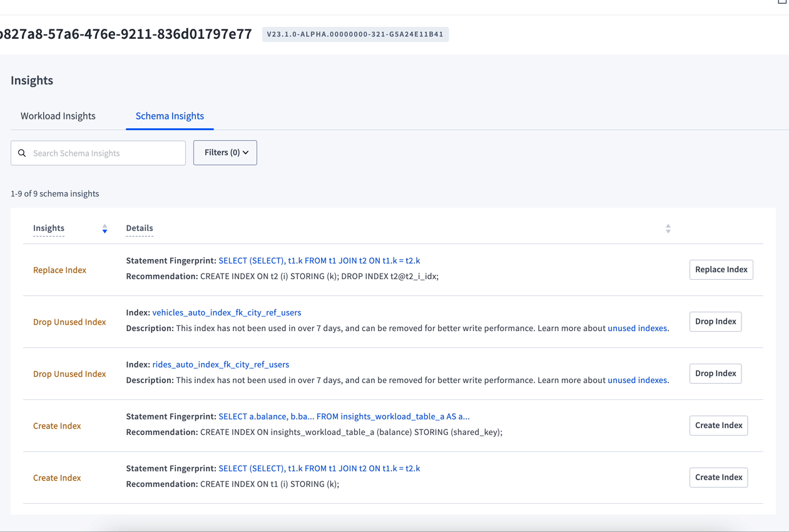789x532 pixels.
Task: Click Drop Unused Index label for vehicles row
Action: [69, 322]
